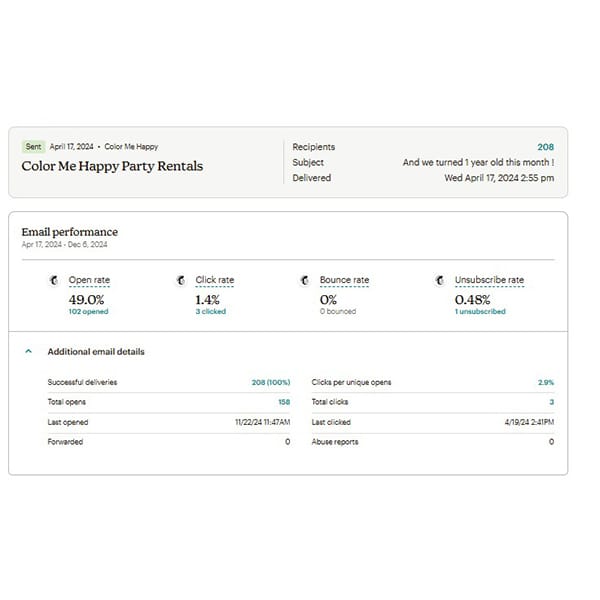Open the 102 opened link
The height and width of the screenshot is (600, 600).
coord(88,311)
